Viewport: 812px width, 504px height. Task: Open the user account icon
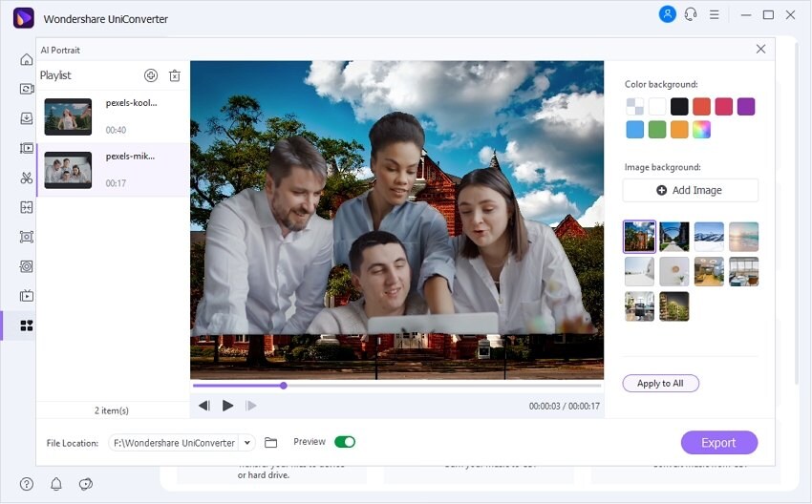point(667,14)
